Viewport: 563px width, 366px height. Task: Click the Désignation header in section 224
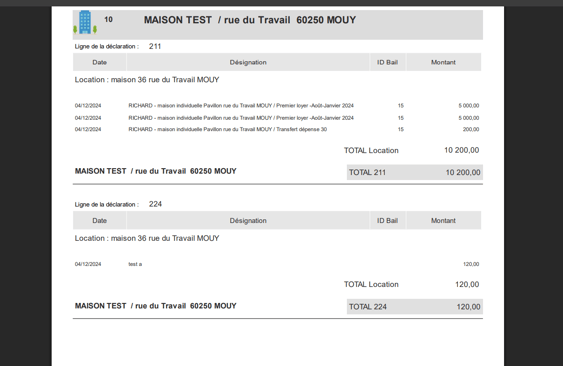(248, 221)
